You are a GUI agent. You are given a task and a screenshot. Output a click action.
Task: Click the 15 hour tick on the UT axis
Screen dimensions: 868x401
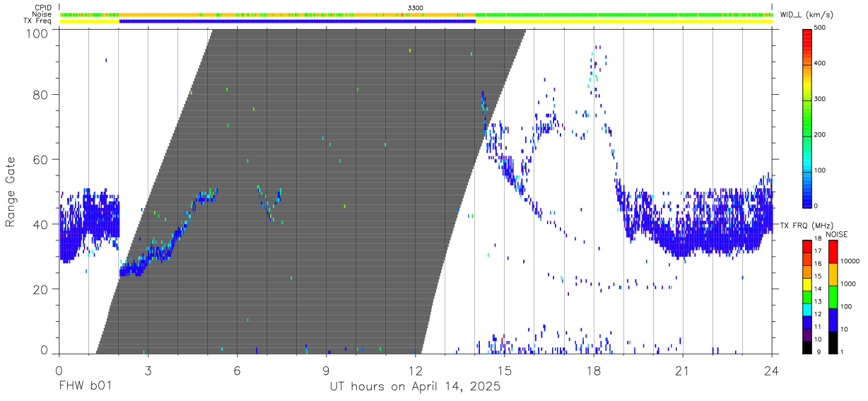(x=505, y=370)
